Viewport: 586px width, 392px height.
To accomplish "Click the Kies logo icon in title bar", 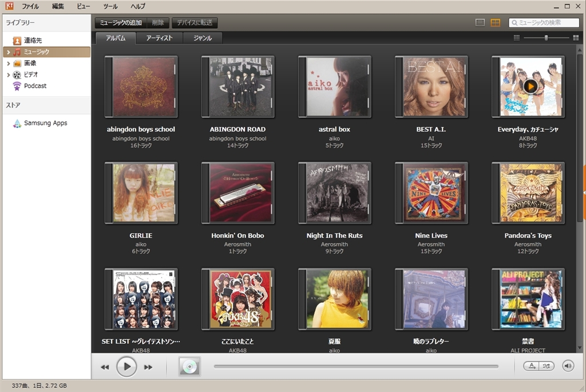I will (x=9, y=6).
